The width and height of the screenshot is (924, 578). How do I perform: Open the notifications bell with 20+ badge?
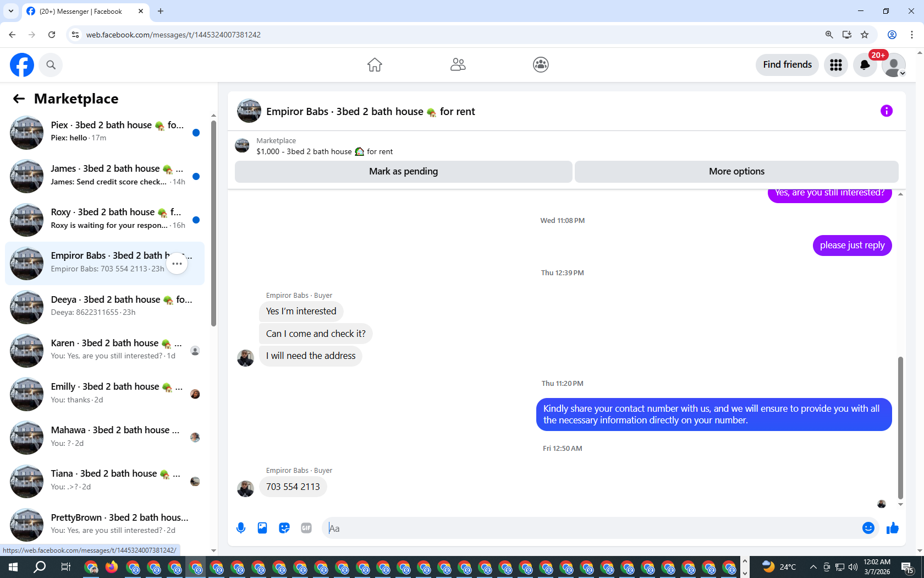point(865,65)
